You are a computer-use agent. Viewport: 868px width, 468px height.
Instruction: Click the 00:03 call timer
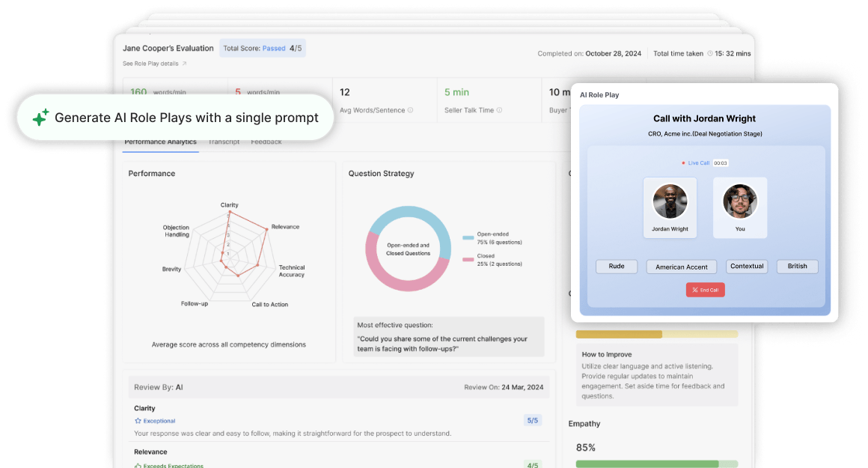click(x=720, y=163)
